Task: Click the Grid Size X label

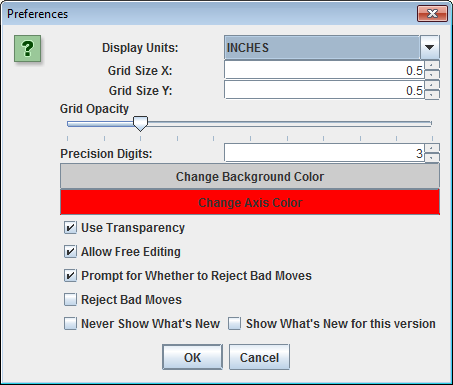Action: coord(140,71)
